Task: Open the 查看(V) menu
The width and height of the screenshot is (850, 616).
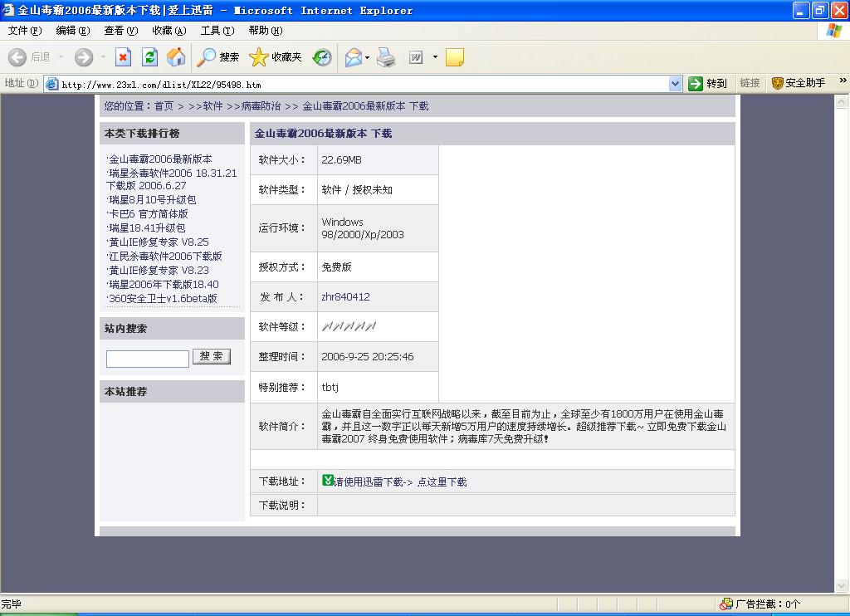Action: coord(121,31)
